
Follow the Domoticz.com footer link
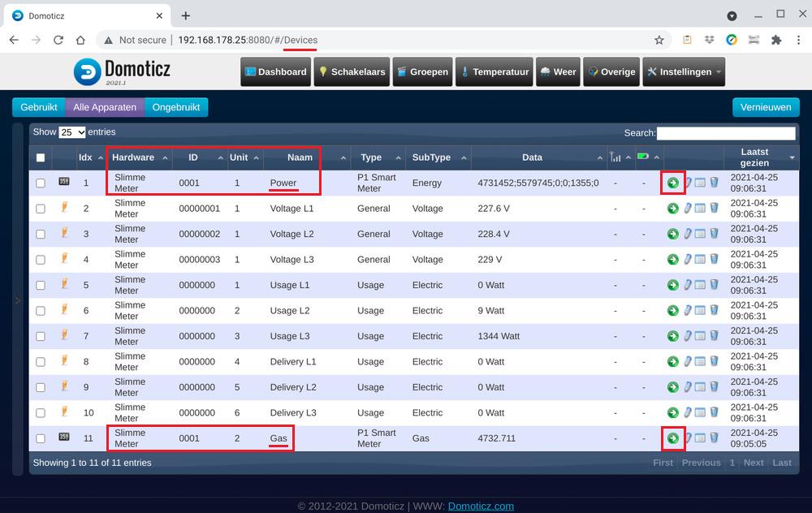[481, 507]
